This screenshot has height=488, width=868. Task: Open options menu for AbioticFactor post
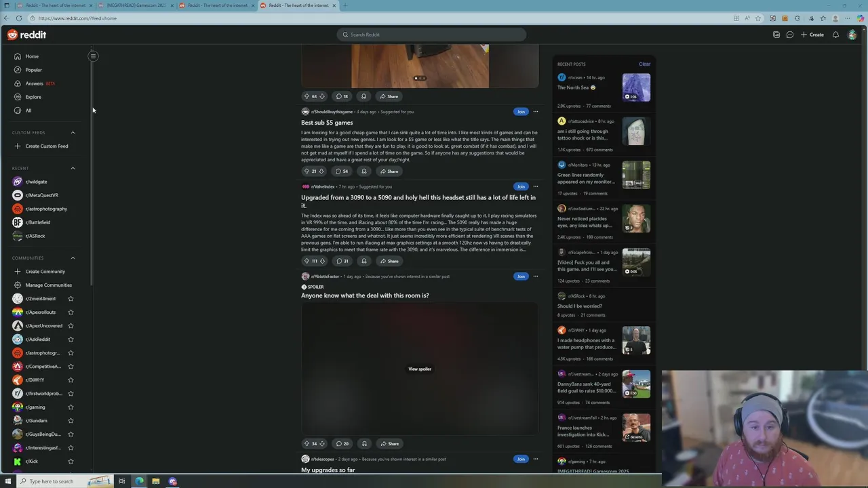(535, 276)
